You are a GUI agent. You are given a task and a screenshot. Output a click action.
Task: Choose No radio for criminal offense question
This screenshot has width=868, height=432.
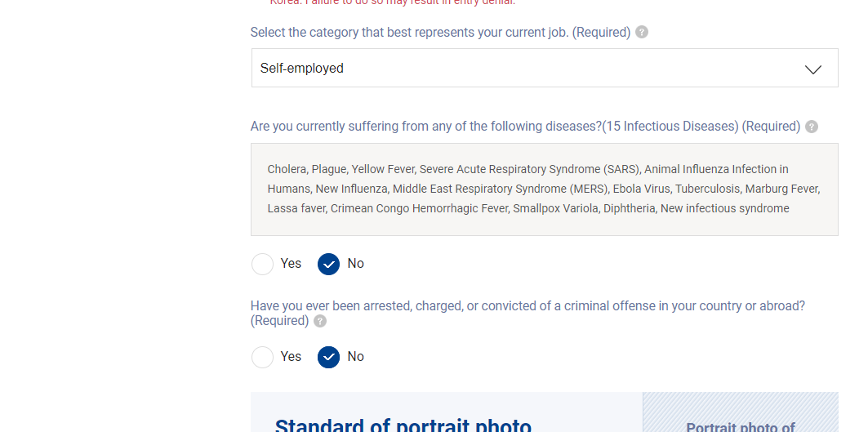click(x=328, y=357)
